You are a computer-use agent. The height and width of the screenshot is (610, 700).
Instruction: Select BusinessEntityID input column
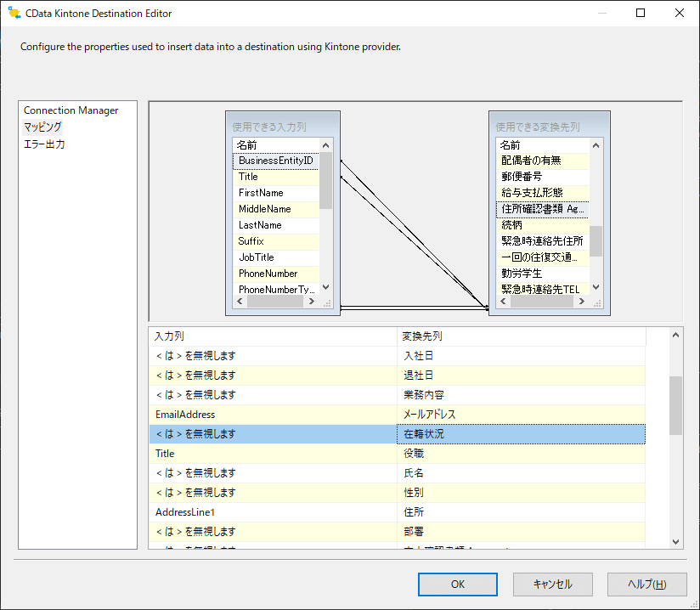click(x=275, y=161)
